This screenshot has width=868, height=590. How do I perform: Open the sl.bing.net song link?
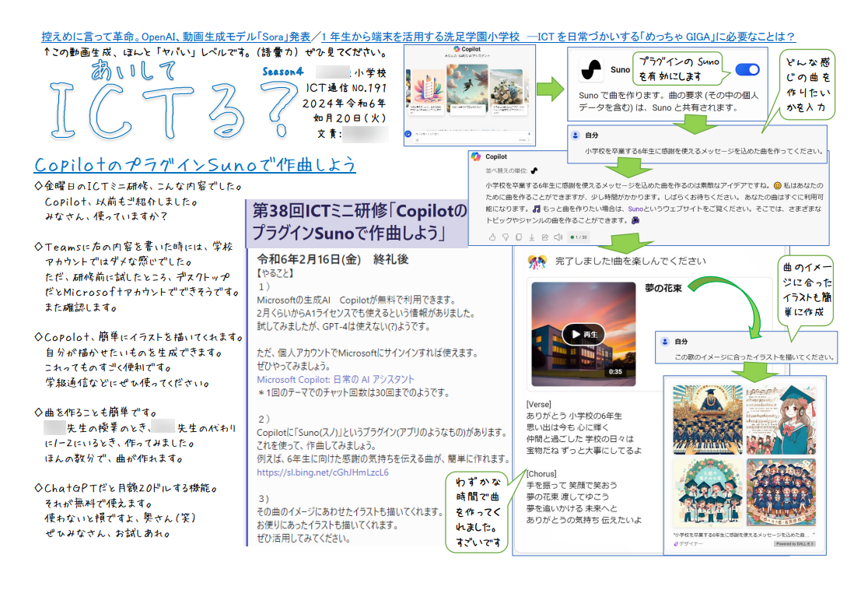[x=323, y=472]
